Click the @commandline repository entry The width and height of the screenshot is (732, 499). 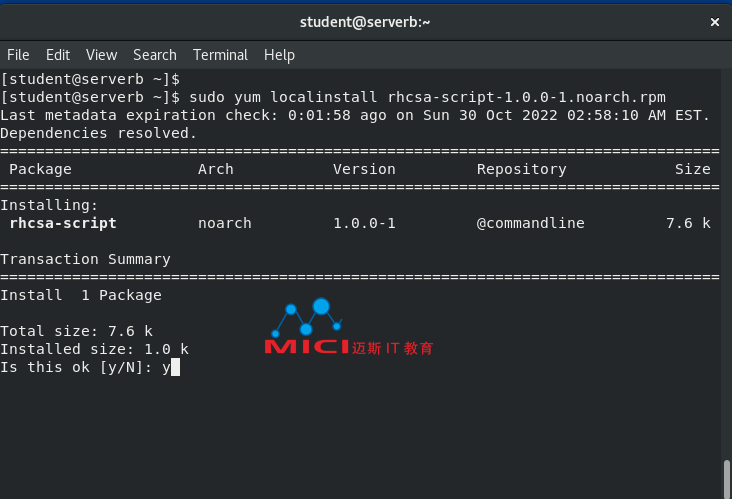(530, 223)
